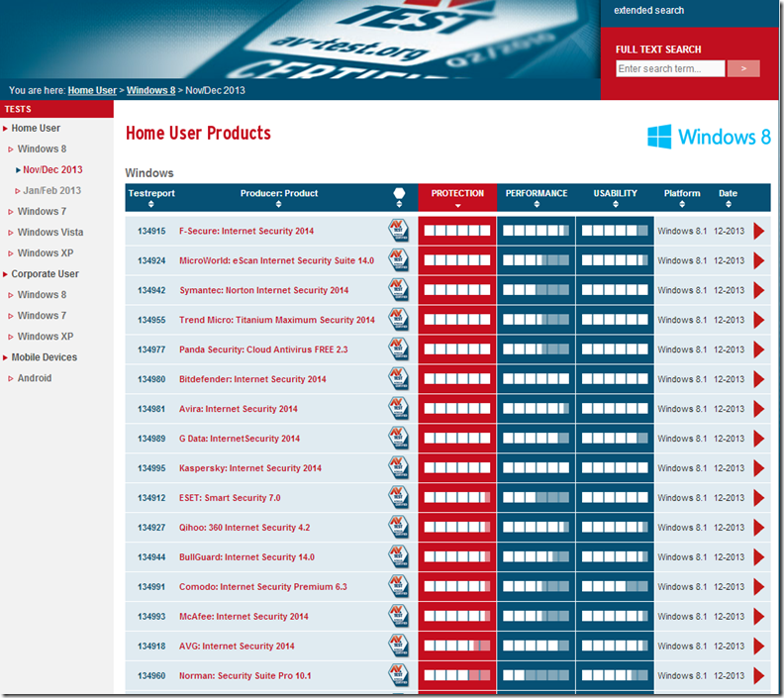Click the certified badge in Bitdefender row

pos(399,379)
